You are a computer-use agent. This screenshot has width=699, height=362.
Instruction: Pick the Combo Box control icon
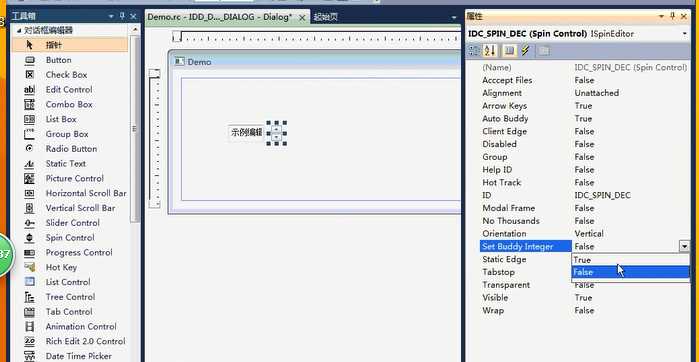[29, 104]
